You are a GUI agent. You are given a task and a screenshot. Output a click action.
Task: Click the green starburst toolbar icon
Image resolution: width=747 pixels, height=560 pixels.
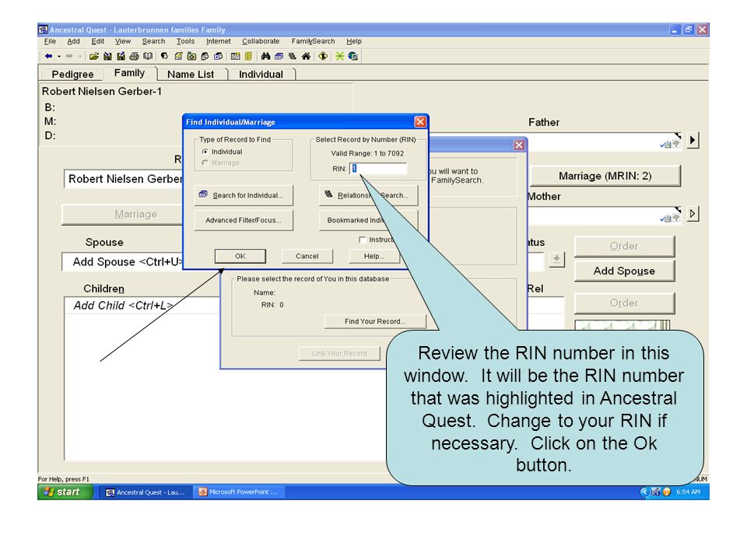[x=340, y=56]
